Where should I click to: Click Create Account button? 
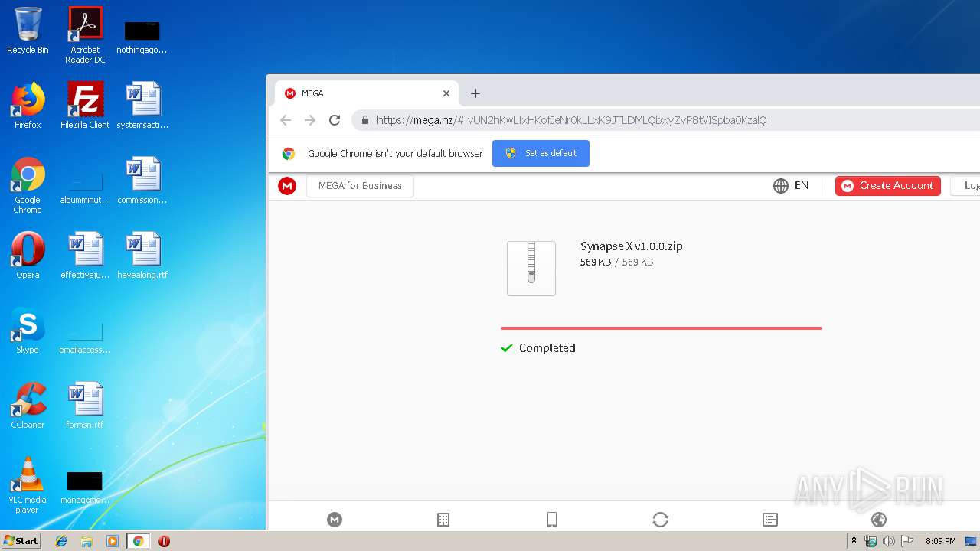[x=888, y=186]
